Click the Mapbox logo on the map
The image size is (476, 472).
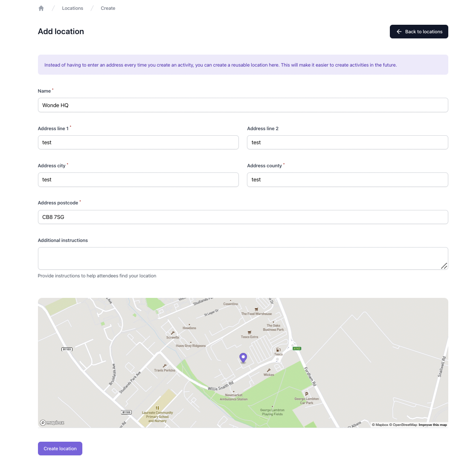(52, 422)
